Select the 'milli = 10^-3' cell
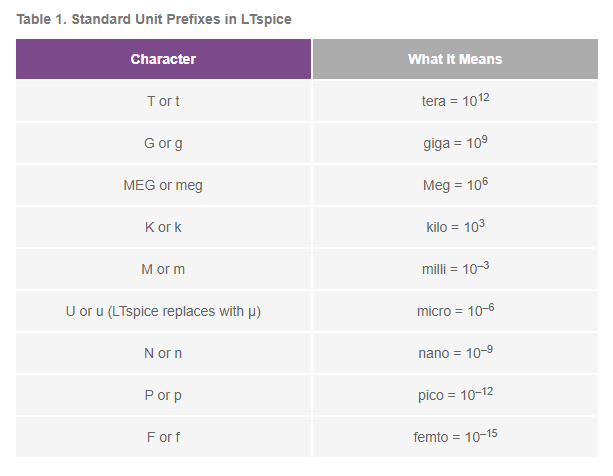Image resolution: width=613 pixels, height=476 pixels. [455, 269]
